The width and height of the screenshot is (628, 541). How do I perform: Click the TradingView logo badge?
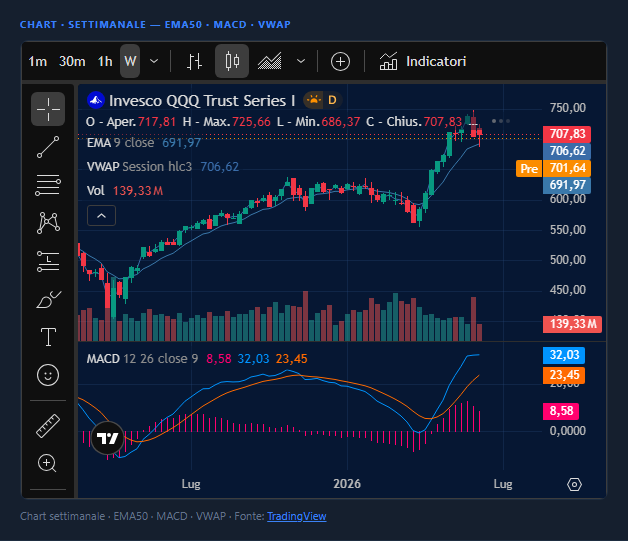click(x=107, y=438)
